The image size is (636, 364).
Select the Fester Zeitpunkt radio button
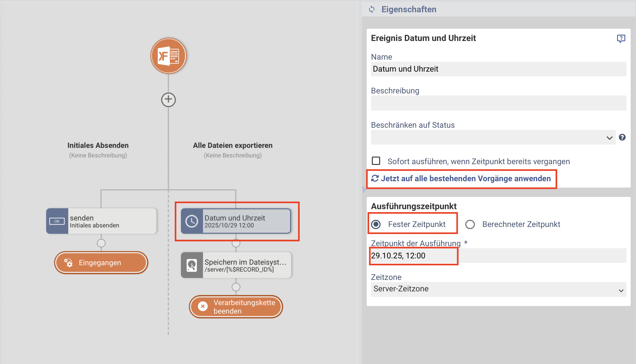tap(376, 224)
